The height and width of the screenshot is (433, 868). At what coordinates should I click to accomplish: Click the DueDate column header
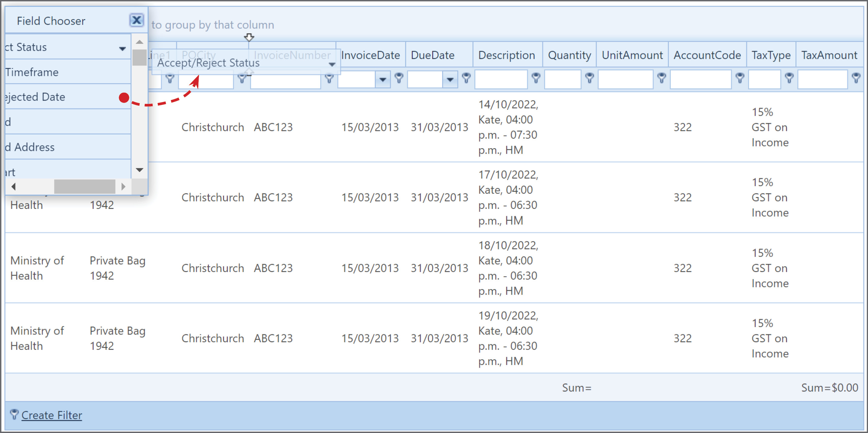(x=439, y=55)
